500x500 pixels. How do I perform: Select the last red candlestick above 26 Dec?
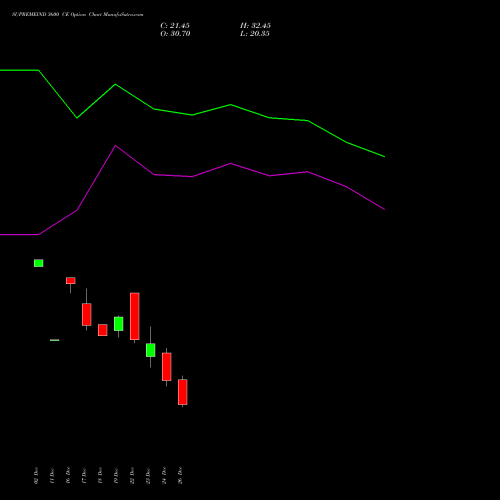[183, 392]
